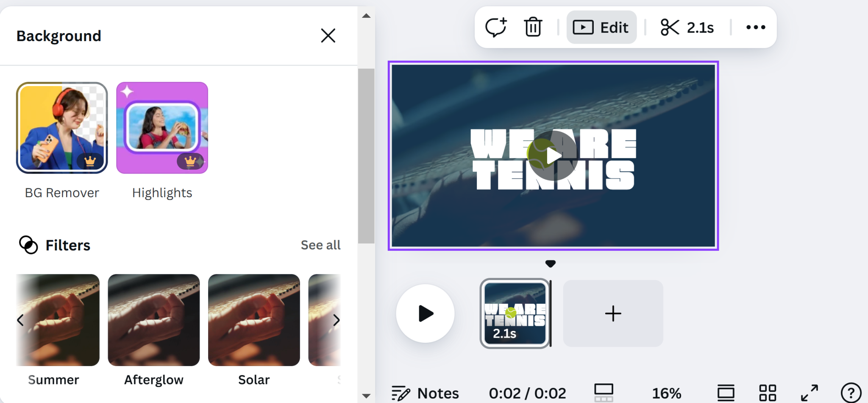
Task: Open See all filters
Action: pyautogui.click(x=320, y=245)
